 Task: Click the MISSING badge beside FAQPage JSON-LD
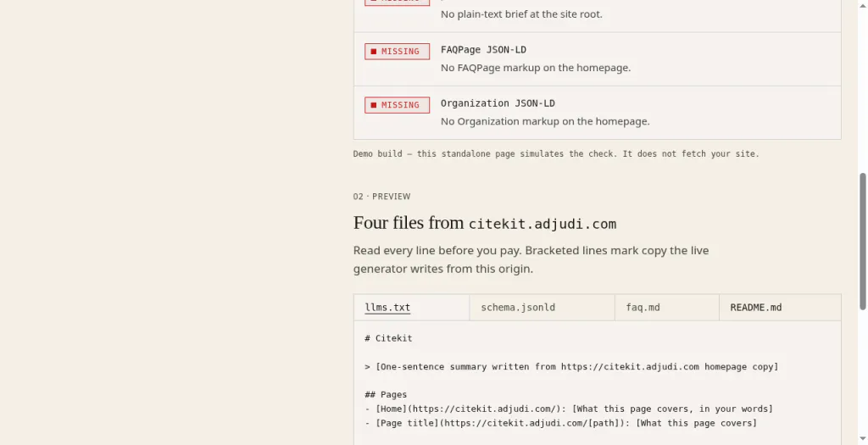pyautogui.click(x=397, y=52)
